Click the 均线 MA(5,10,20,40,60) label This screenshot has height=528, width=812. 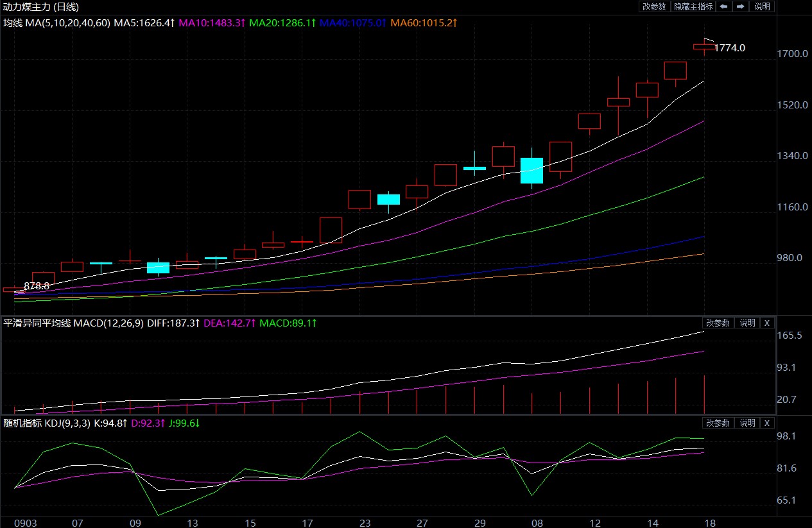[x=56, y=22]
